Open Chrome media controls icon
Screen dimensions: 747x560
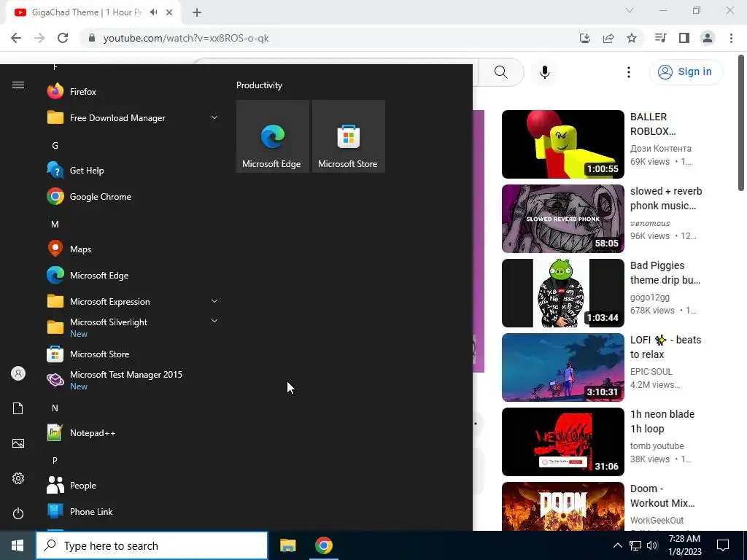(660, 38)
